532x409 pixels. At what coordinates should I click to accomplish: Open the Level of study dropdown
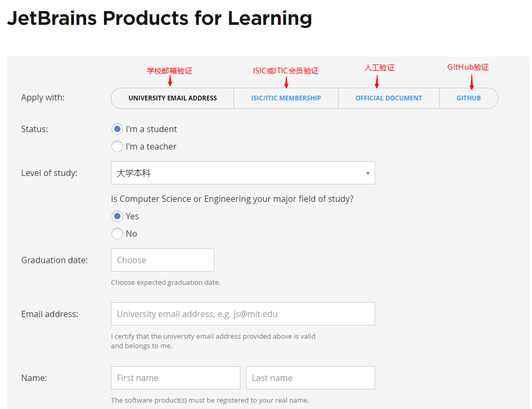click(242, 173)
